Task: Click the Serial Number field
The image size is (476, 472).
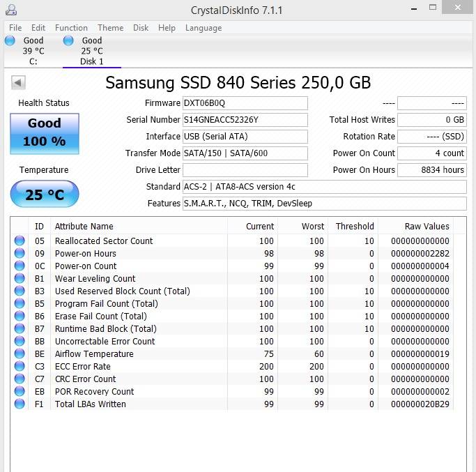Action: coord(245,120)
